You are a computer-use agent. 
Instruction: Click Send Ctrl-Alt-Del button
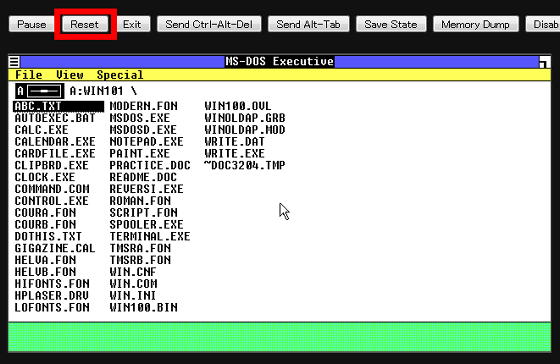[x=209, y=24]
